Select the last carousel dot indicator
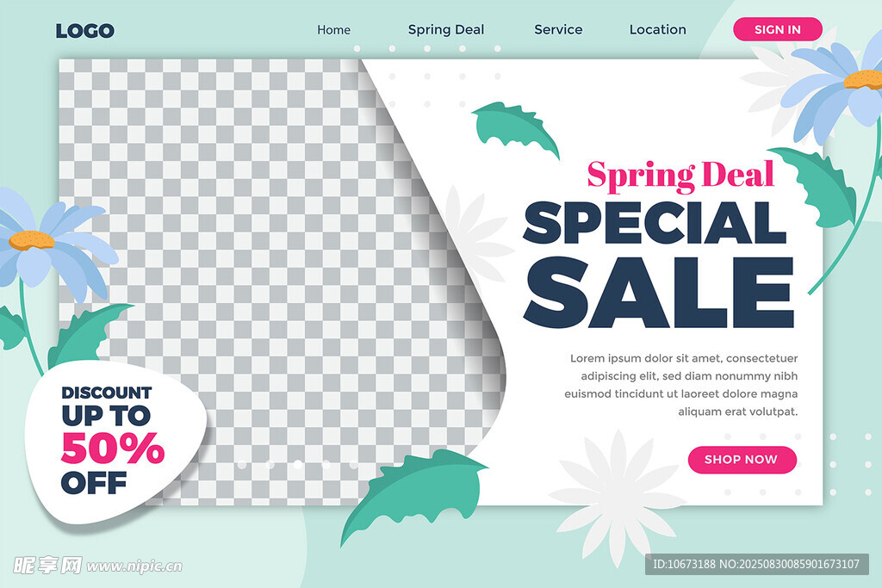 pos(354,465)
